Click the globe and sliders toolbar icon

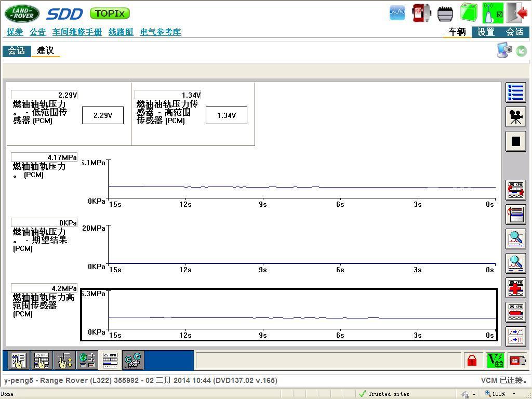[x=87, y=360]
